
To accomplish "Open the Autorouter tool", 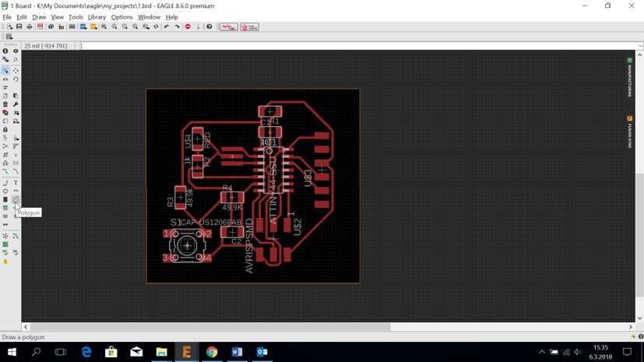I will (x=16, y=236).
